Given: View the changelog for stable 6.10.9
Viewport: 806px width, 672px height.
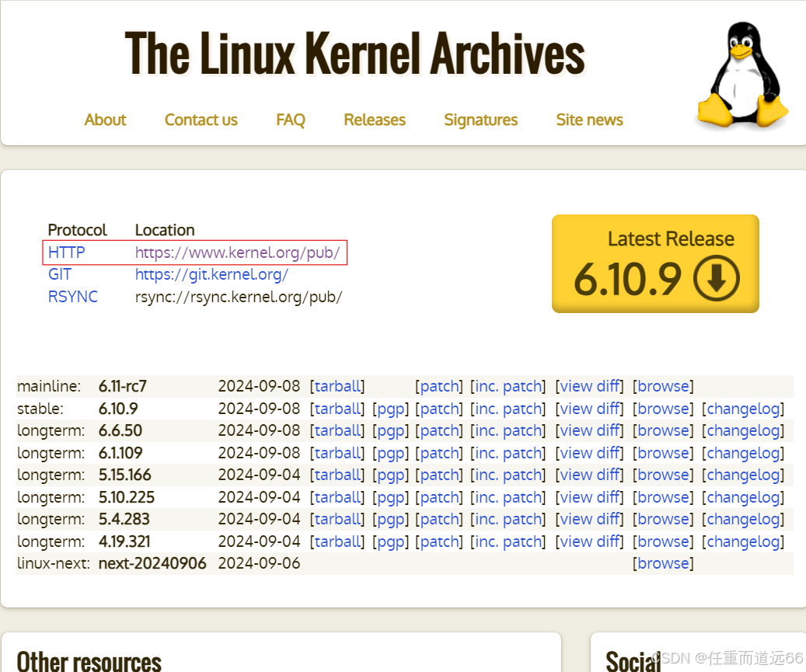Looking at the screenshot, I should pos(743,409).
